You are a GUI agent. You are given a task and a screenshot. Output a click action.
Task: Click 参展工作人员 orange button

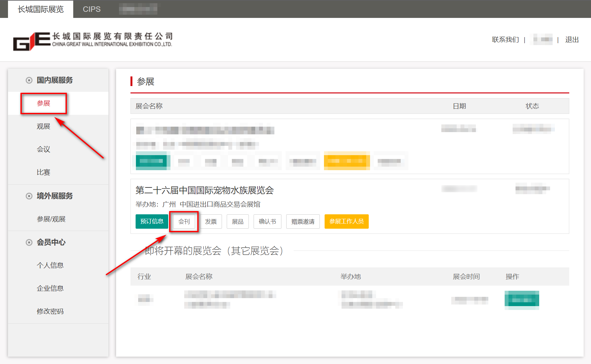tap(347, 221)
